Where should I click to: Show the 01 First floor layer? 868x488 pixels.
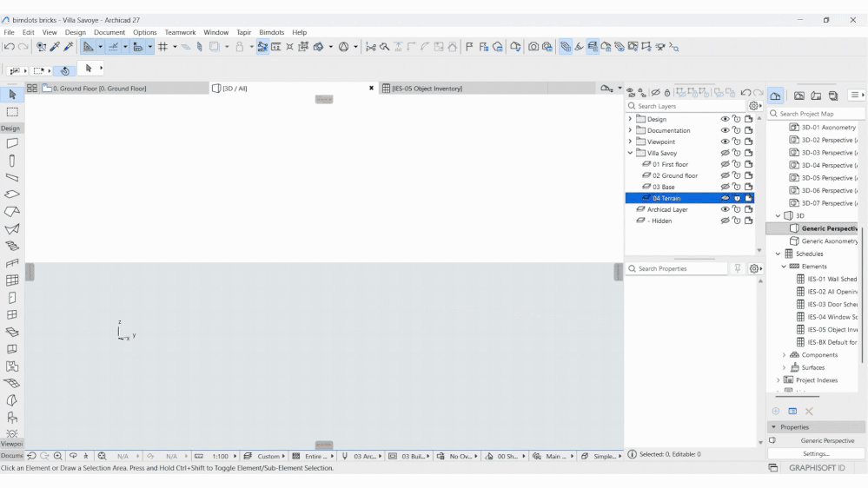click(725, 164)
